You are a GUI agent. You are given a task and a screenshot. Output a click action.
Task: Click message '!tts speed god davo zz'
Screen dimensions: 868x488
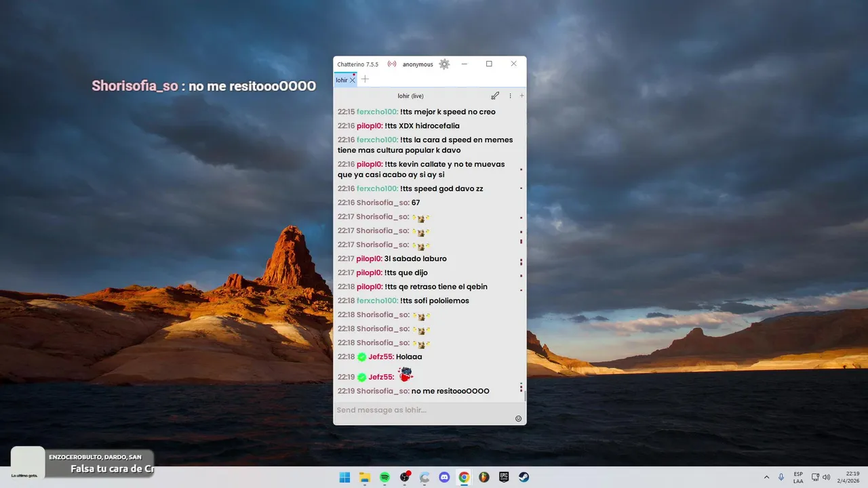(441, 188)
